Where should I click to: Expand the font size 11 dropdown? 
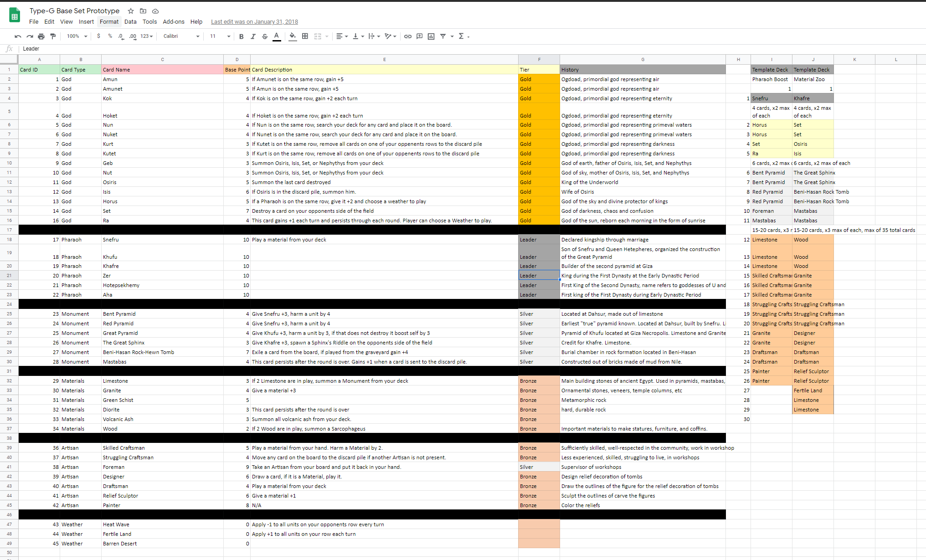click(220, 36)
